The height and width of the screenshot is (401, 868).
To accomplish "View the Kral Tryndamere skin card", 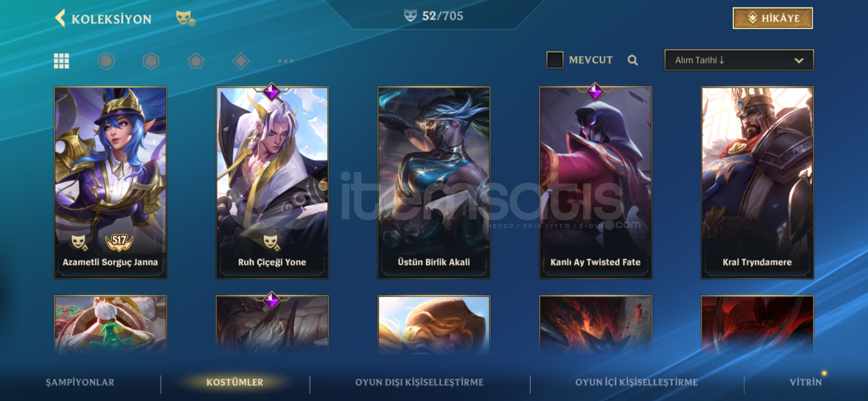I will [757, 183].
